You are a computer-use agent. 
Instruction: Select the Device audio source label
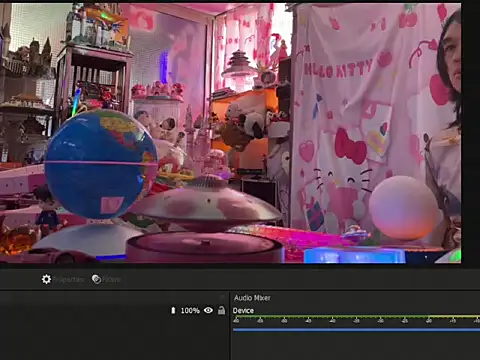pos(243,311)
